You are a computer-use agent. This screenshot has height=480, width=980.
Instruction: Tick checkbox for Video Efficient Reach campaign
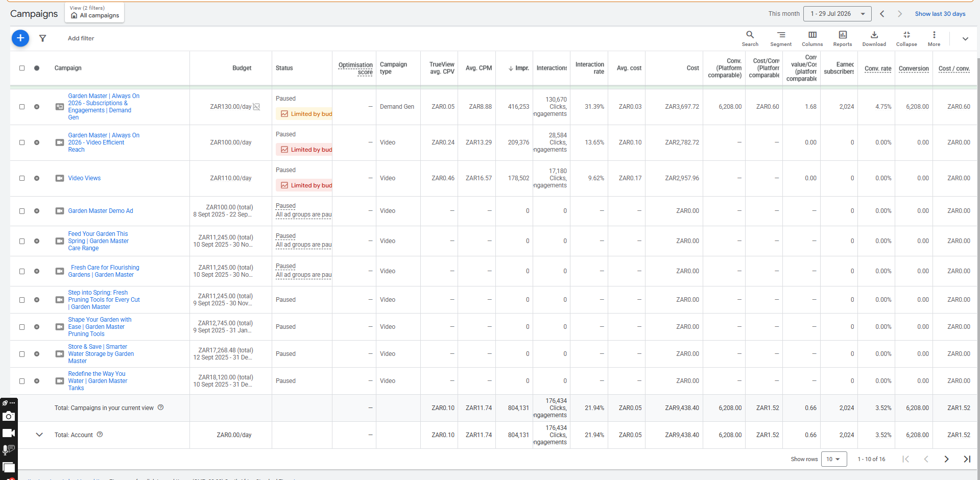tap(22, 142)
